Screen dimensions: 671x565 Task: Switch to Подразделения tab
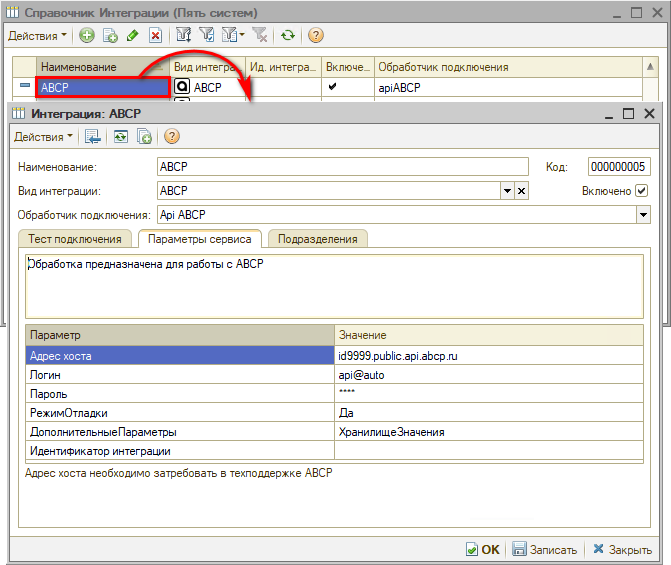318,239
